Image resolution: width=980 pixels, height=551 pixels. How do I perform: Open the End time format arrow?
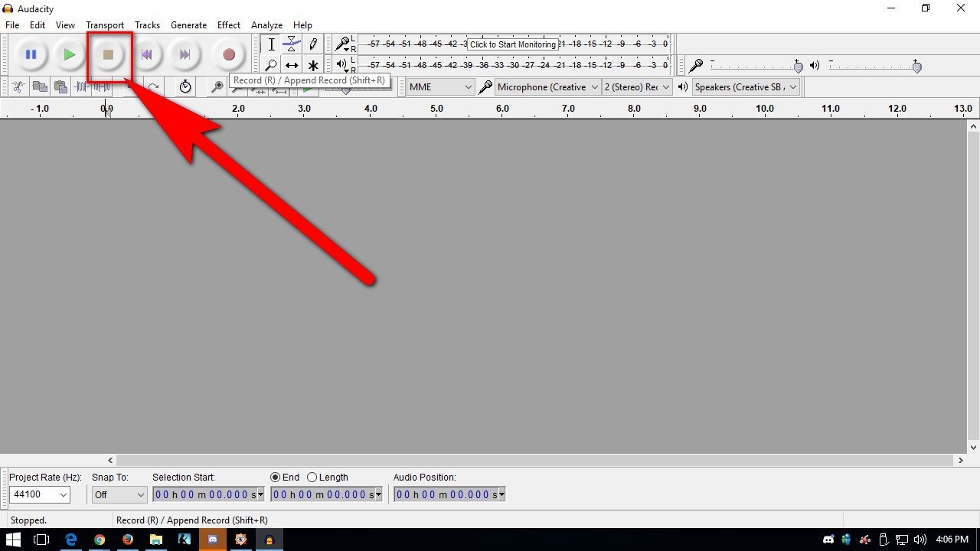tap(378, 494)
